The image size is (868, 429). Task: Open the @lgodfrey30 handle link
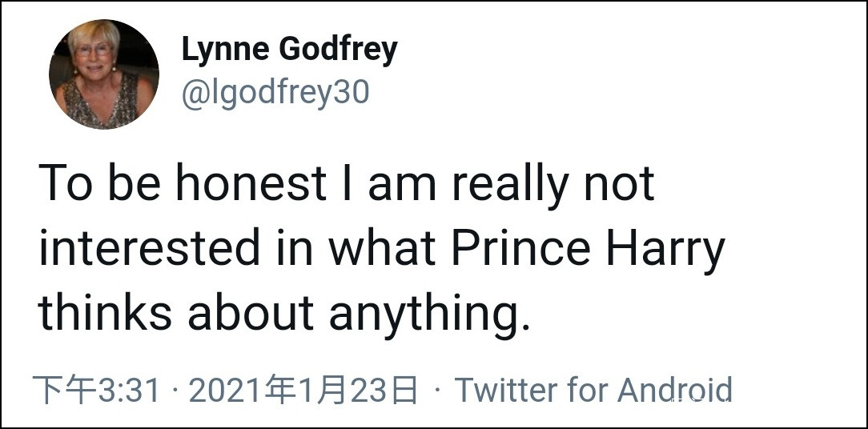275,93
